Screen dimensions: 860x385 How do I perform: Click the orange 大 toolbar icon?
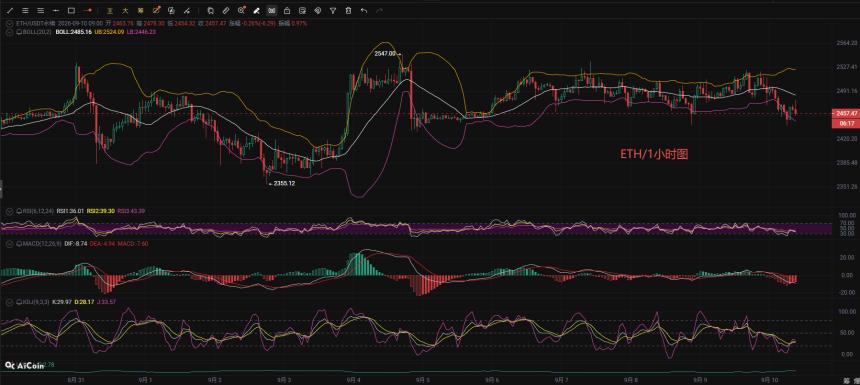[125, 10]
